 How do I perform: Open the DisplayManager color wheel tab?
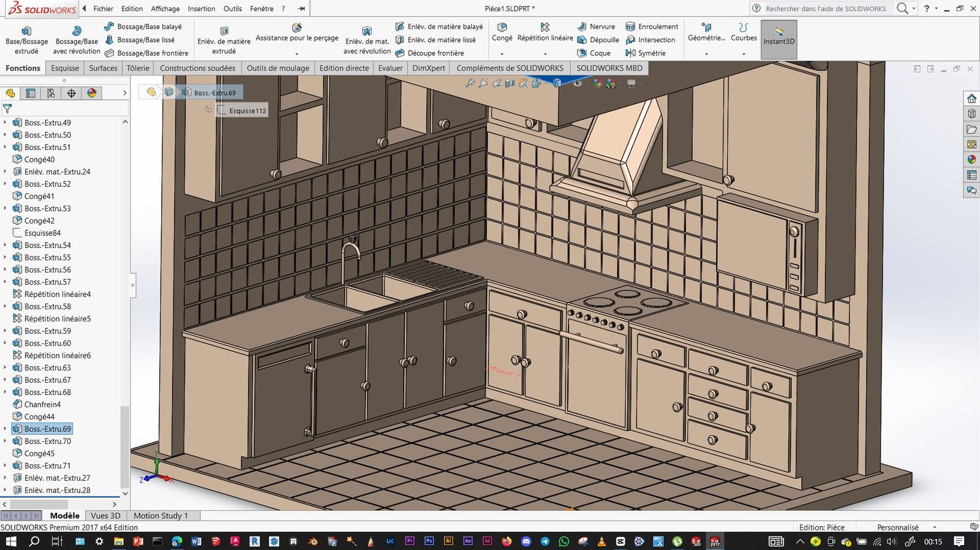coord(92,93)
